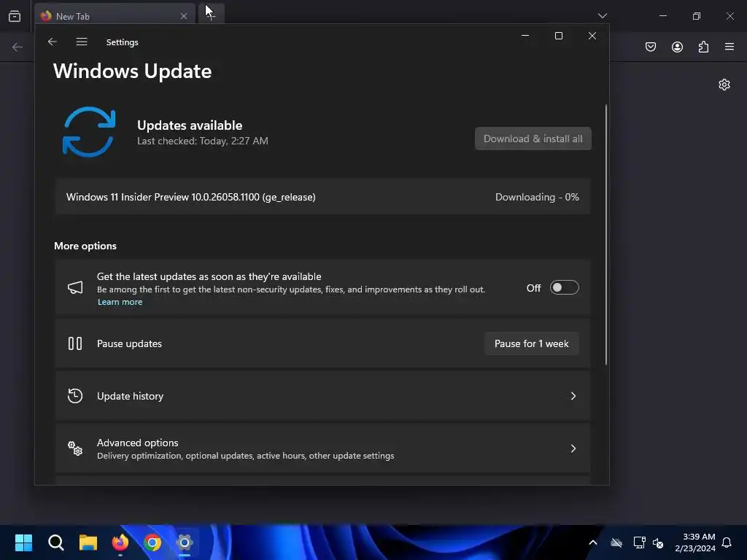Go back in the Settings window
Screen dimensions: 747x560
coord(53,42)
